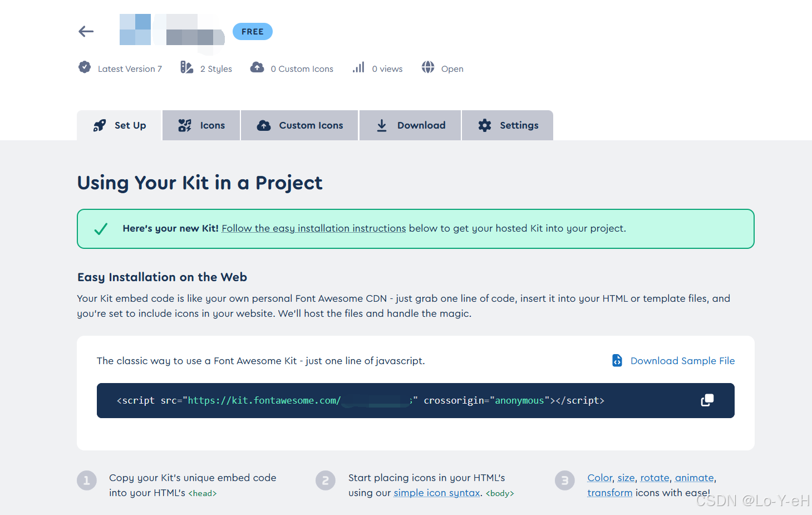Click the Latest Version badge icon

click(x=85, y=67)
